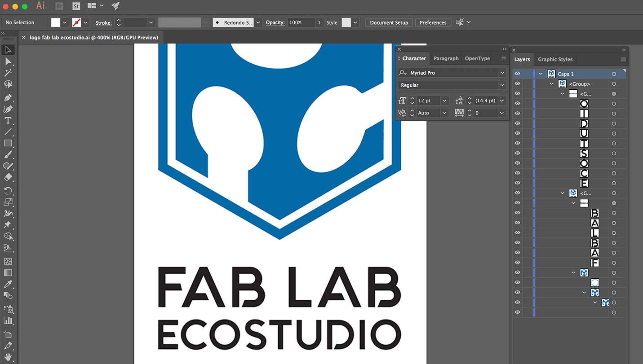Select the Rotate tool
The height and width of the screenshot is (364, 643).
click(8, 191)
